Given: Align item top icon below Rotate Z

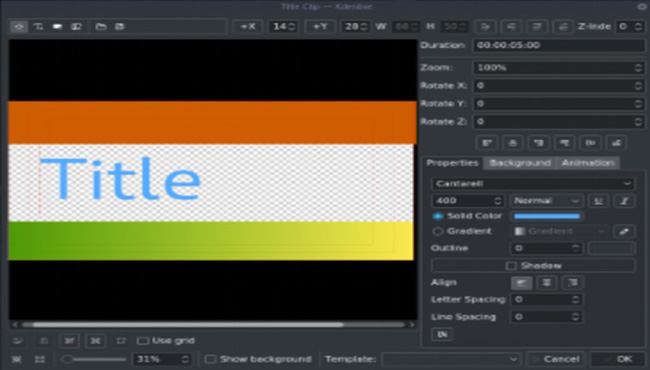Looking at the screenshot, I should tap(565, 143).
